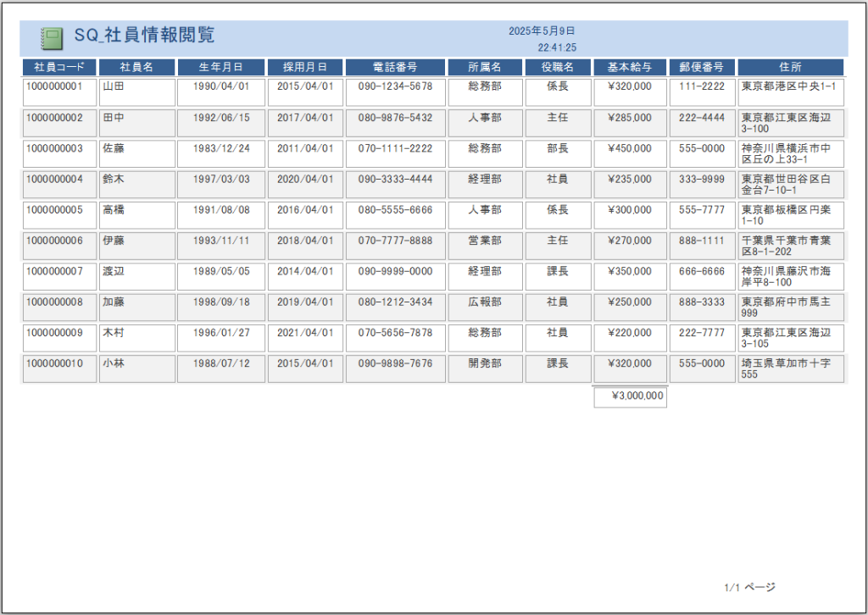The width and height of the screenshot is (868, 615).
Task: Select the 生年月日 column header
Action: (220, 67)
